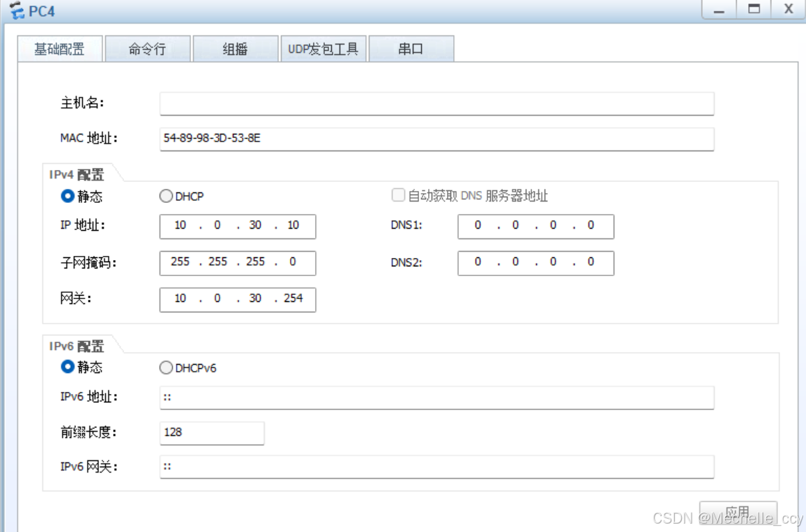Image resolution: width=806 pixels, height=532 pixels.
Task: Open the 串口 tab
Action: (411, 49)
